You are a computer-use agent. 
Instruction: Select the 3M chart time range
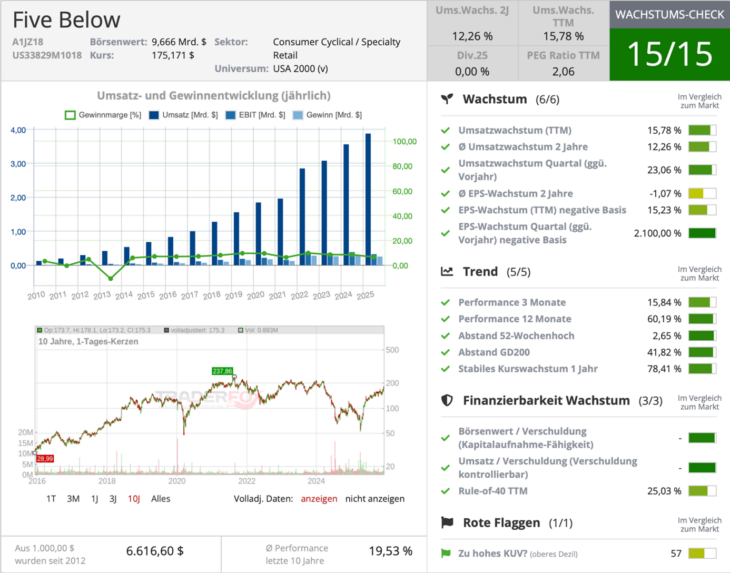click(73, 498)
